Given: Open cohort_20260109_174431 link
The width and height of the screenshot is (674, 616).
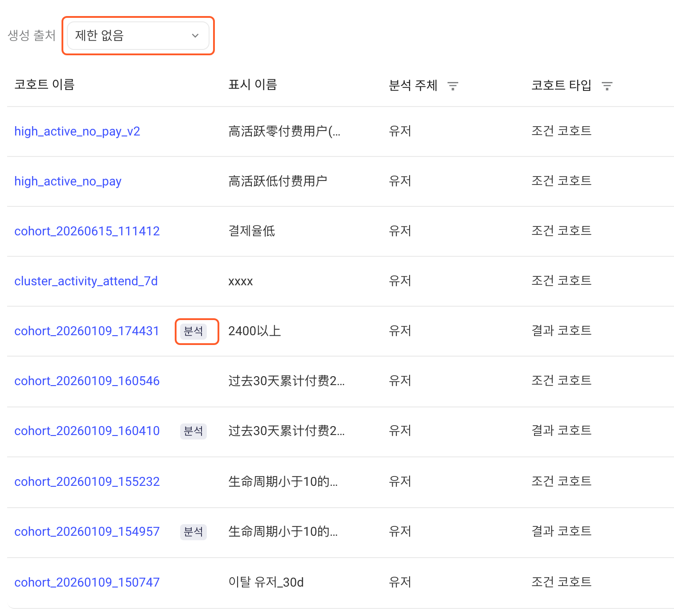Looking at the screenshot, I should (86, 331).
